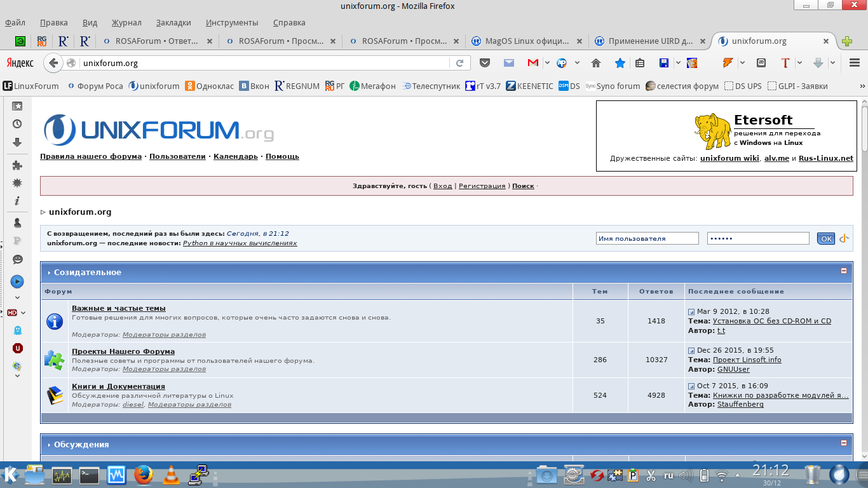Click the blue info icon for Важные и частые темы

[x=55, y=322]
